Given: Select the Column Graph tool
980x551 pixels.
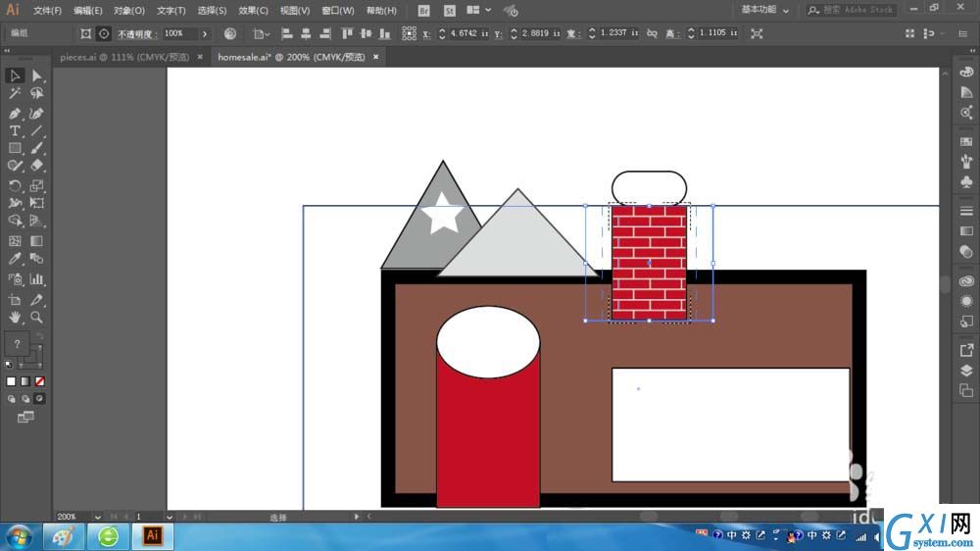Looking at the screenshot, I should 37,279.
